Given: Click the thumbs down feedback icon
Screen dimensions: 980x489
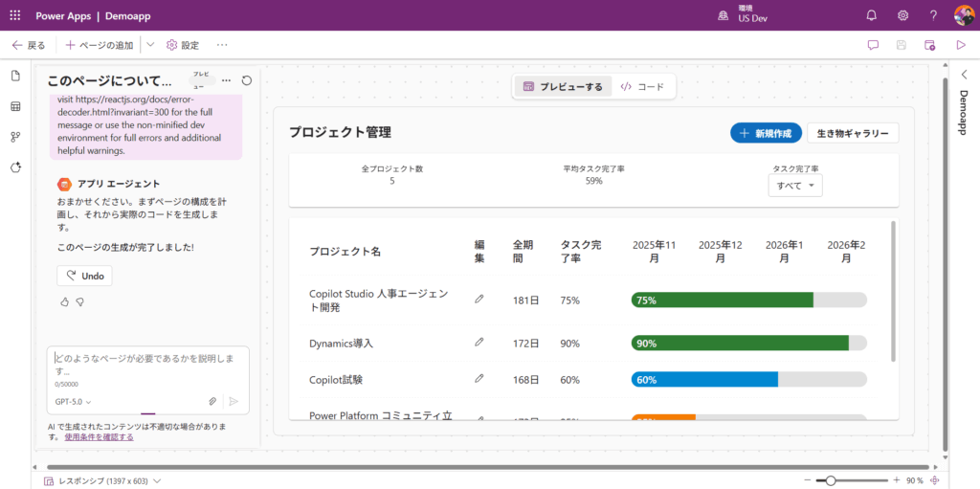Looking at the screenshot, I should pos(80,301).
